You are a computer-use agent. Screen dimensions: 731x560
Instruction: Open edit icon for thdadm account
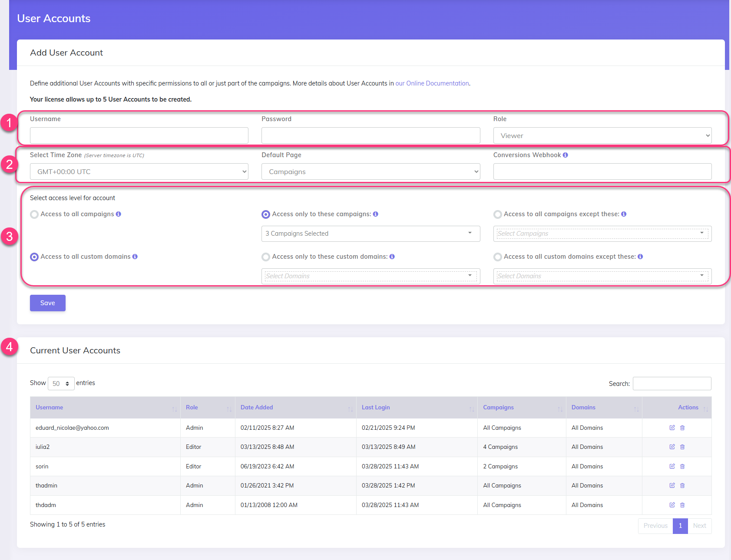[x=671, y=505]
